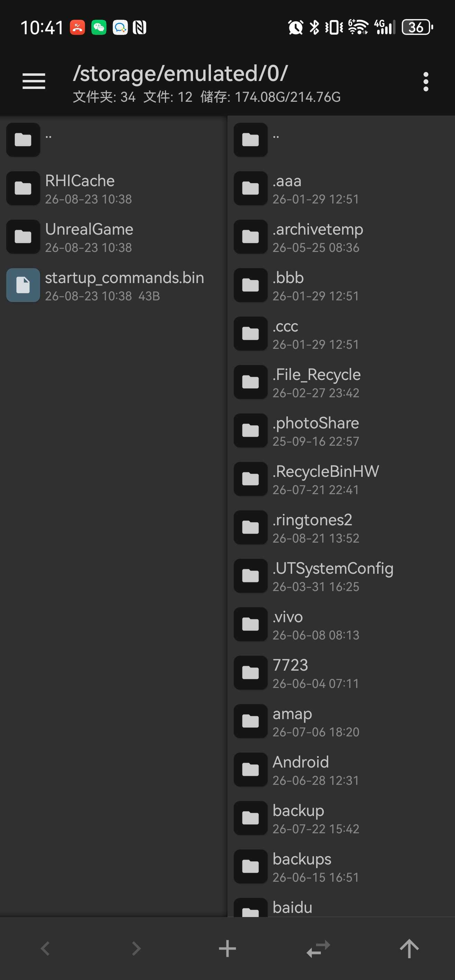The height and width of the screenshot is (980, 455).
Task: Go to parent via right pane '..' entry
Action: pos(341,139)
